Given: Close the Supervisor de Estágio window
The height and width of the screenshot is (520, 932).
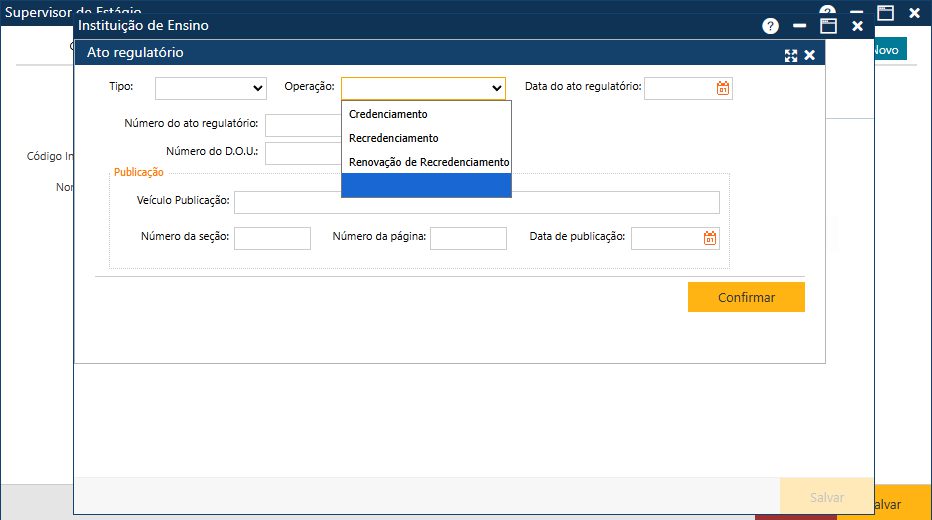Looking at the screenshot, I should (914, 12).
